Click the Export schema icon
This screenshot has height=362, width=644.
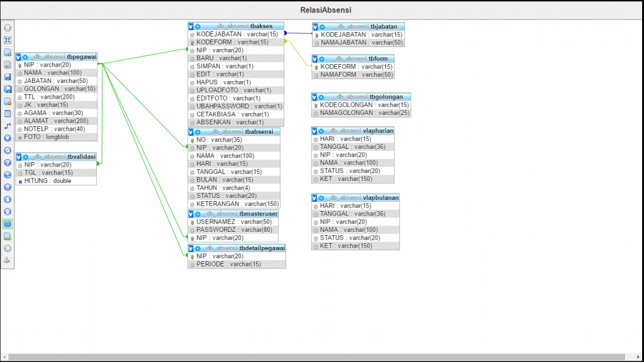[x=8, y=236]
